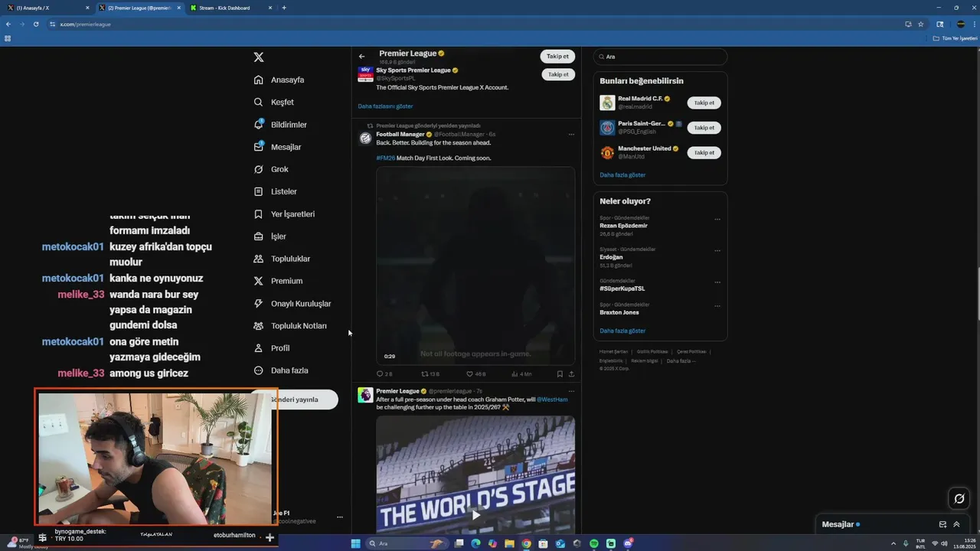This screenshot has width=980, height=551.
Task: Open options for Braxton Jones trend
Action: click(x=717, y=306)
